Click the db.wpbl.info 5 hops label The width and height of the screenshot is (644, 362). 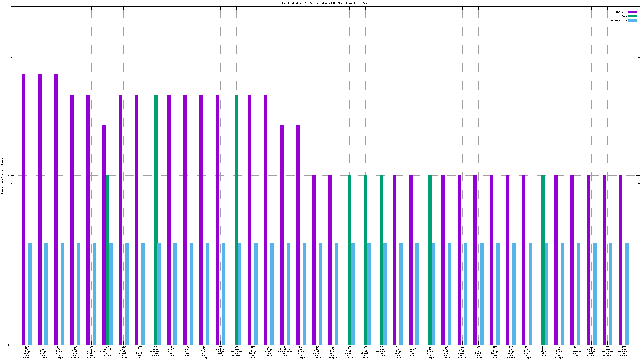[x=543, y=351]
